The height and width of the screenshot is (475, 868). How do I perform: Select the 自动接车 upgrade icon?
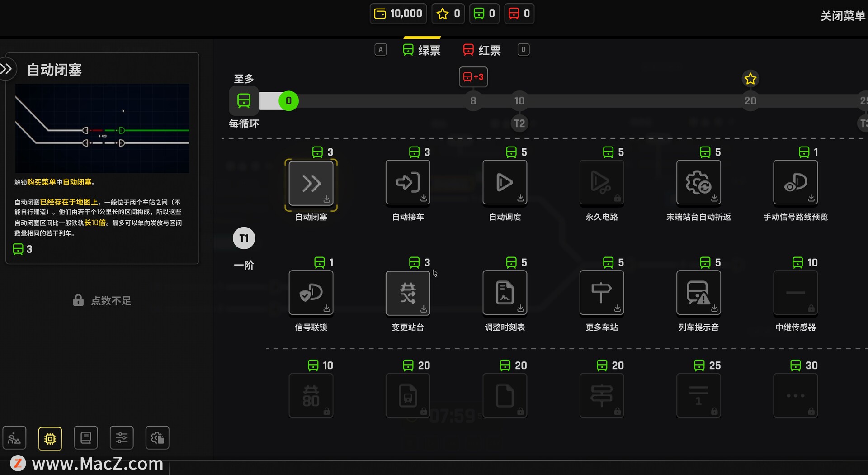(408, 183)
